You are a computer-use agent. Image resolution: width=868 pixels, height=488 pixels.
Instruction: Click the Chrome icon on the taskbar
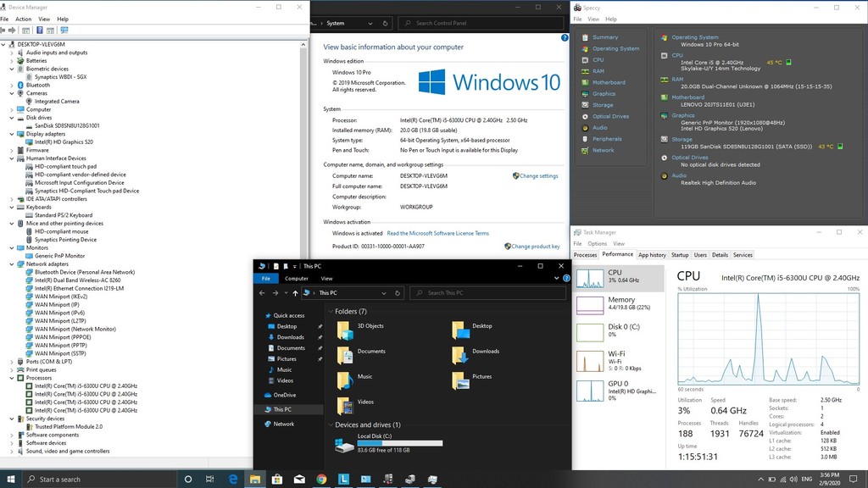pos(322,480)
